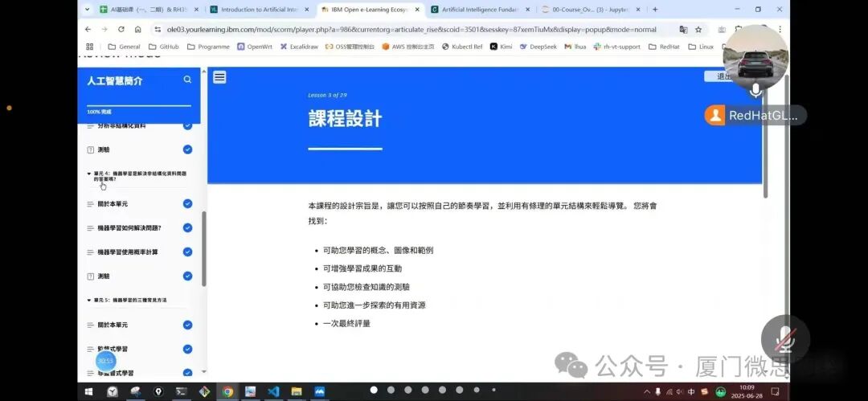This screenshot has width=868, height=401.
Task: Open lesson 機器學習使用概率計算
Action: [127, 252]
